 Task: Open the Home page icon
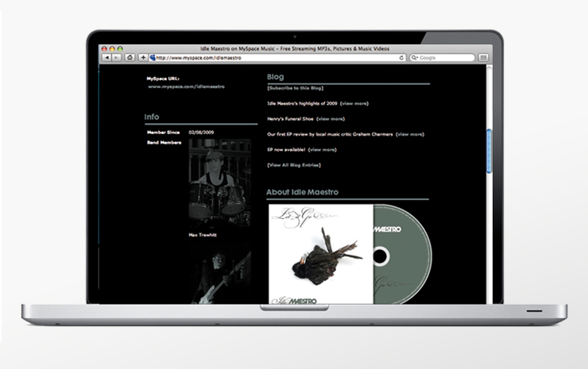pos(130,58)
